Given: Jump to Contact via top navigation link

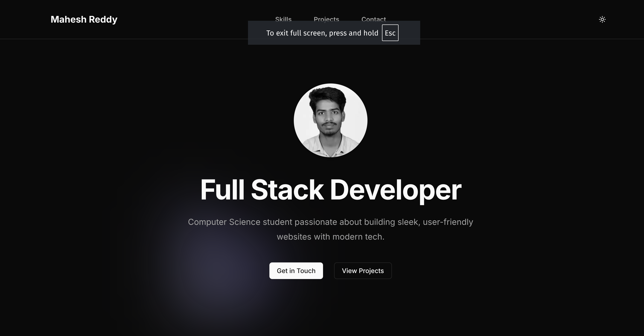Looking at the screenshot, I should pyautogui.click(x=373, y=19).
